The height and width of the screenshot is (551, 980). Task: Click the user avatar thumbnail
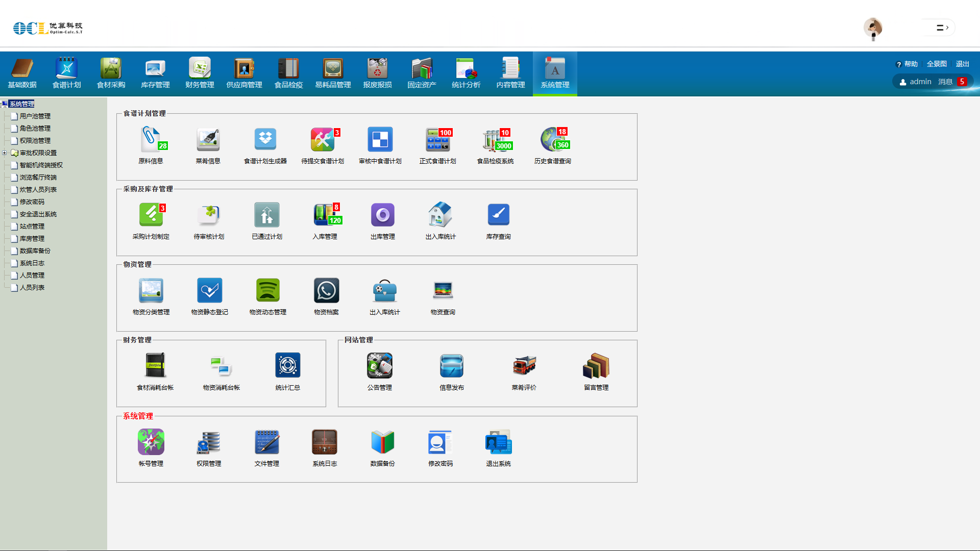click(x=873, y=28)
